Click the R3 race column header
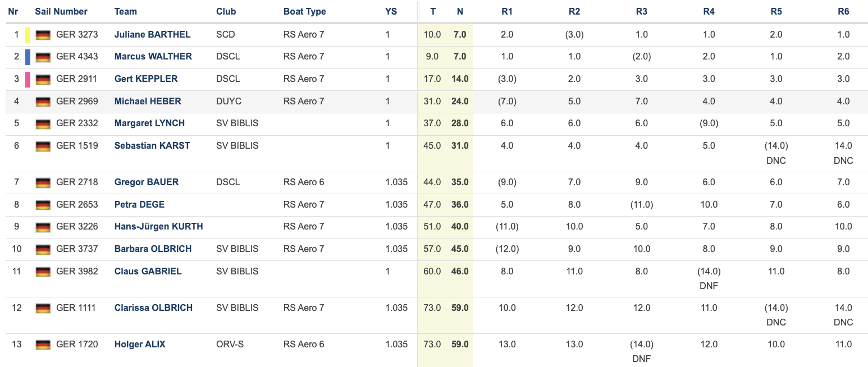The width and height of the screenshot is (868, 367). (x=641, y=11)
